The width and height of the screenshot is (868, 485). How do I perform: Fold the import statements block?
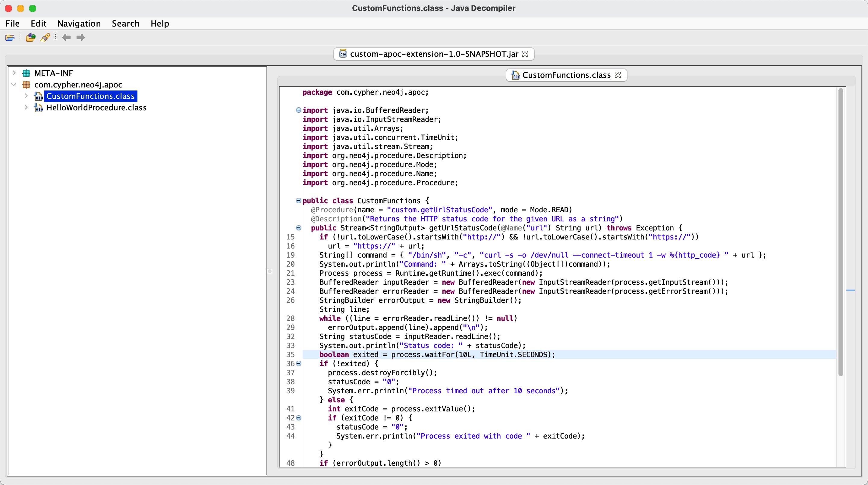tap(298, 110)
